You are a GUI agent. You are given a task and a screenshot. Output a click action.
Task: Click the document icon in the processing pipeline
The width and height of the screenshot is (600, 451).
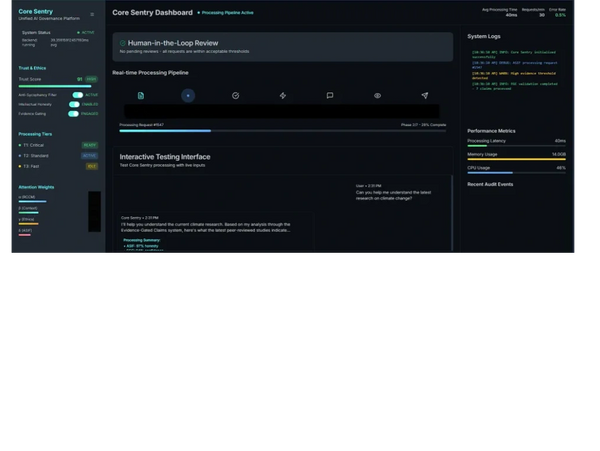(141, 95)
